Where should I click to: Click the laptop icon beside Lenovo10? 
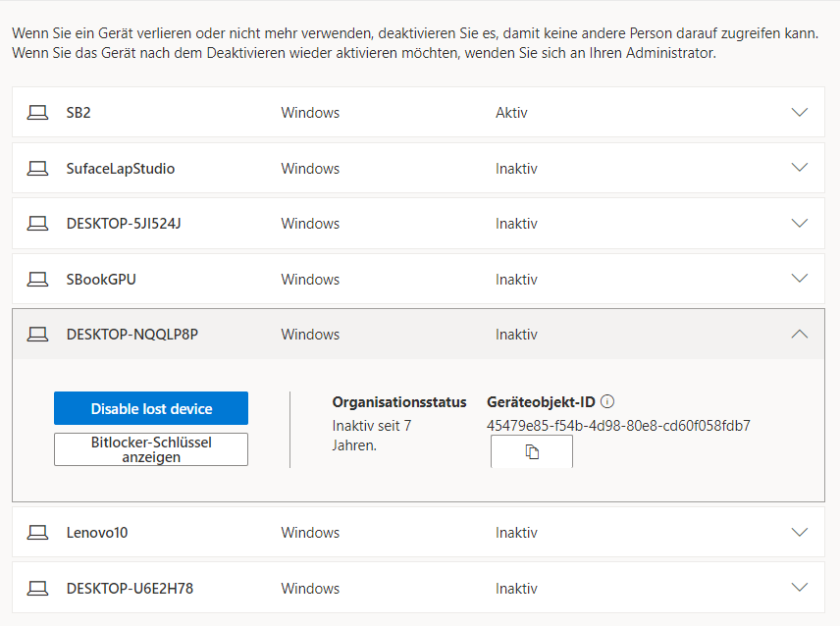point(37,533)
